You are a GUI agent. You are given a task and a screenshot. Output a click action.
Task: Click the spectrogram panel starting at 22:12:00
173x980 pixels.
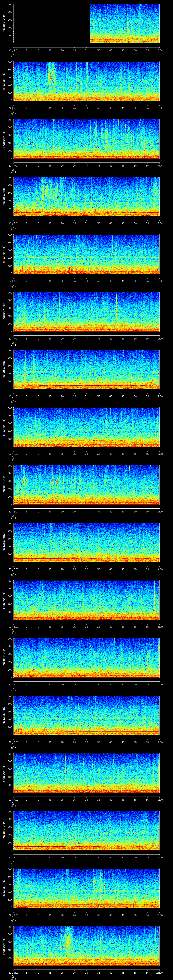(86, 485)
